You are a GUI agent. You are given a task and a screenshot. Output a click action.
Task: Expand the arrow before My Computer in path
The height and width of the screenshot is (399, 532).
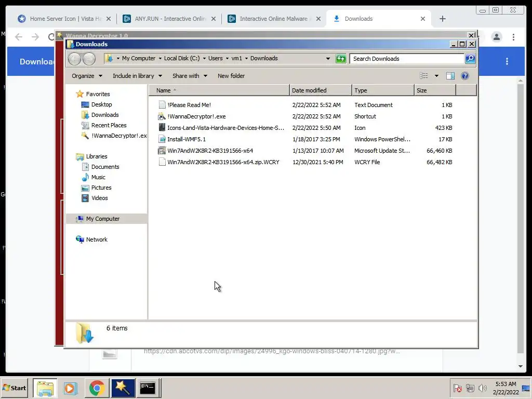pyautogui.click(x=118, y=58)
